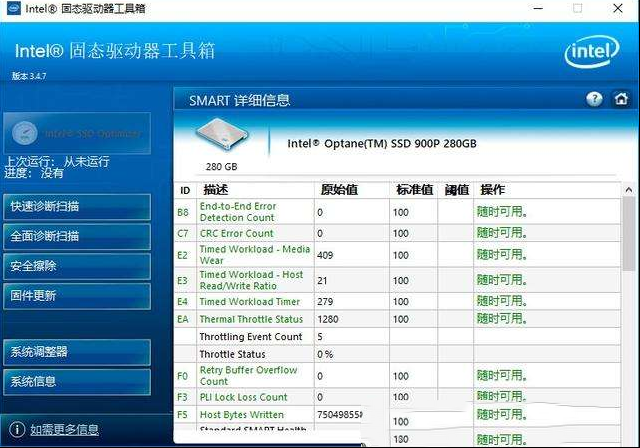Click raw value 279
Screen dimensions: 640x448
(x=325, y=302)
